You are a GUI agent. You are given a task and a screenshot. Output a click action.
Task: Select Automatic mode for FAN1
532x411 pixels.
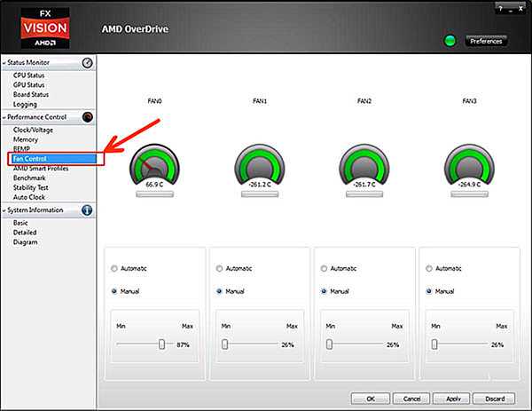(x=219, y=268)
